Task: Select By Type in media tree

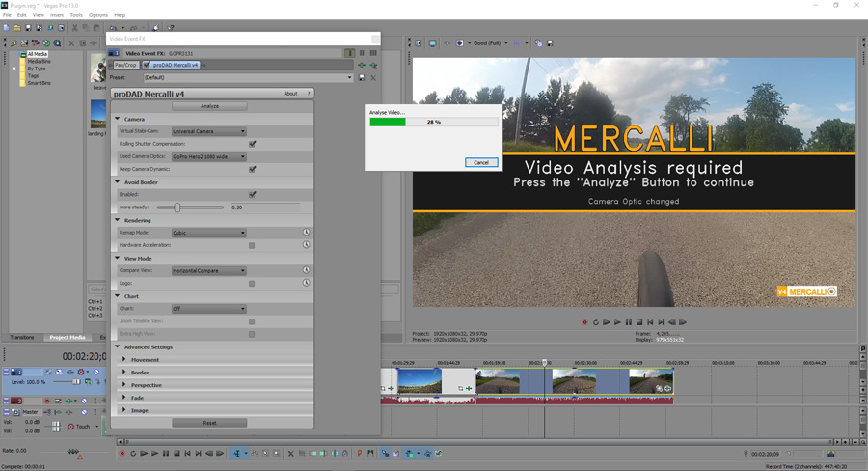Action: 37,69
